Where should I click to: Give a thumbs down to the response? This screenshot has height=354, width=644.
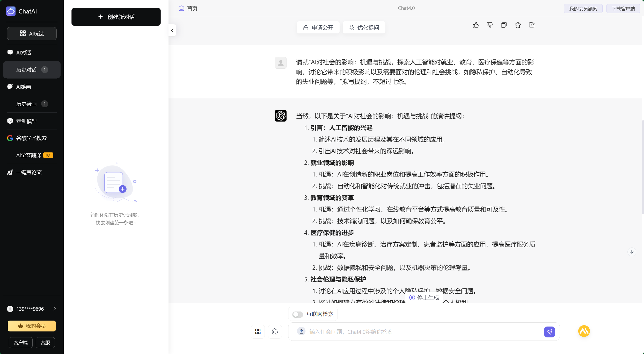click(x=490, y=25)
